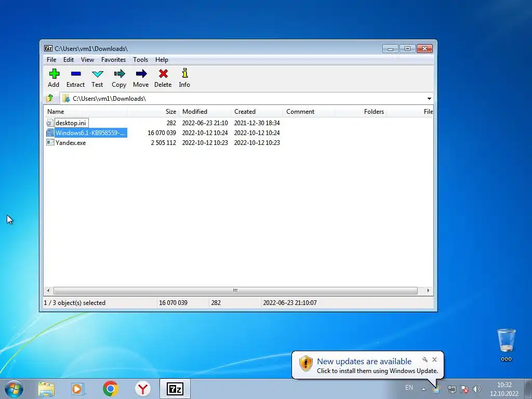Click the Windows6.1-KB958559 file icon

(50, 132)
